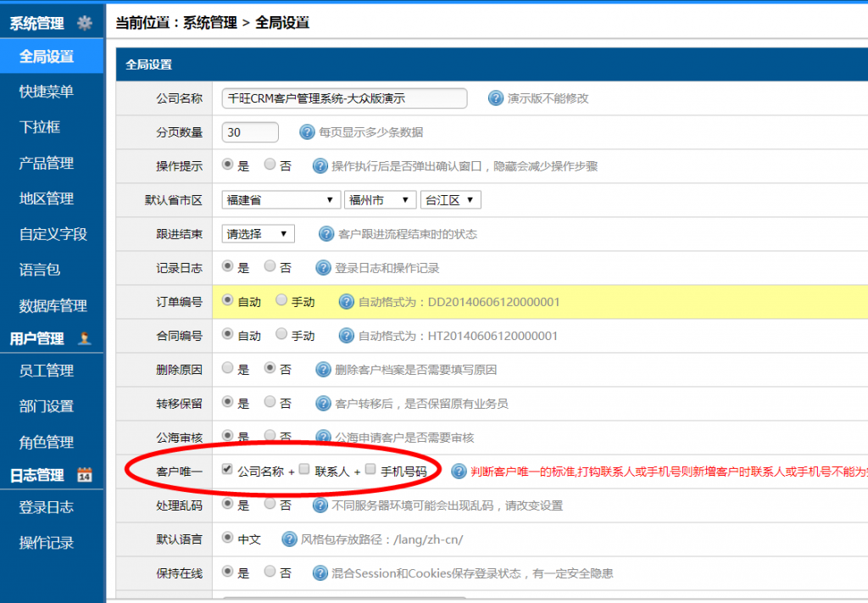The image size is (868, 603).
Task: Select 否 for 记录日志
Action: point(270,265)
